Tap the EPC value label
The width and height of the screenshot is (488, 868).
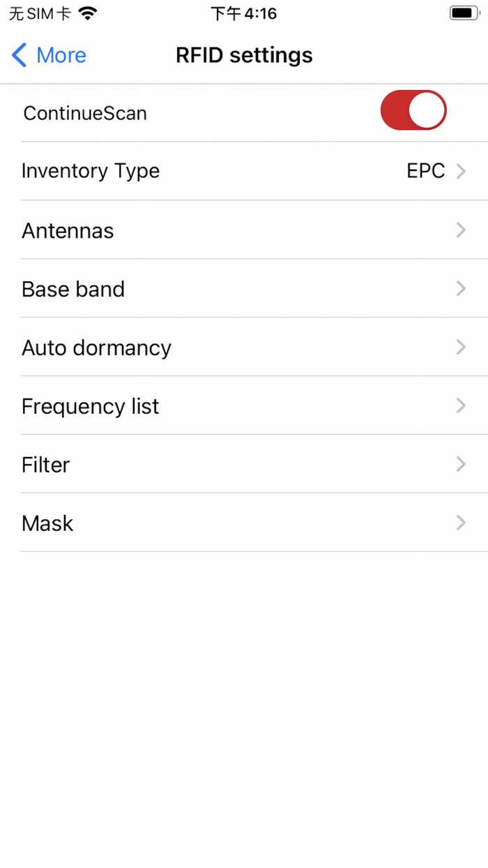click(x=426, y=171)
